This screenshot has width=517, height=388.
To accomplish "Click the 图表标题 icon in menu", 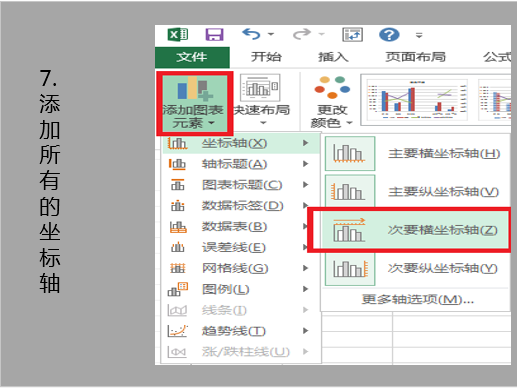I will coord(177,185).
